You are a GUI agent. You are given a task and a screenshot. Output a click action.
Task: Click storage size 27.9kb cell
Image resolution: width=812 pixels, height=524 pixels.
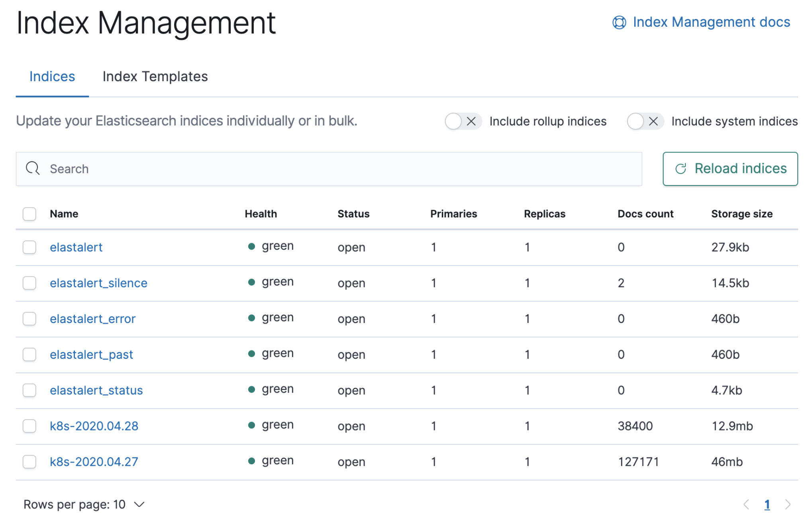730,247
